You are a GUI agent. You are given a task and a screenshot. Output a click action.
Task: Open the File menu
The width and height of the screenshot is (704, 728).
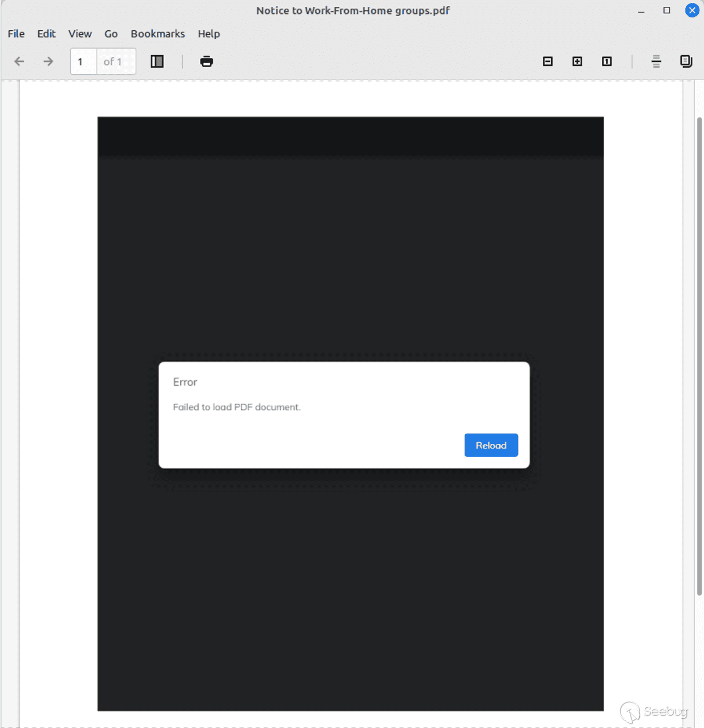16,34
